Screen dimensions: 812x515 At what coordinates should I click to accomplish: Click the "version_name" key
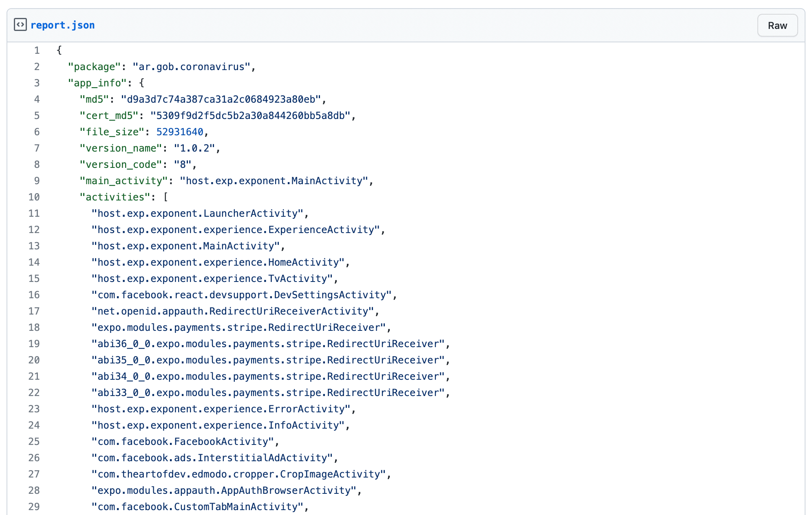point(121,148)
